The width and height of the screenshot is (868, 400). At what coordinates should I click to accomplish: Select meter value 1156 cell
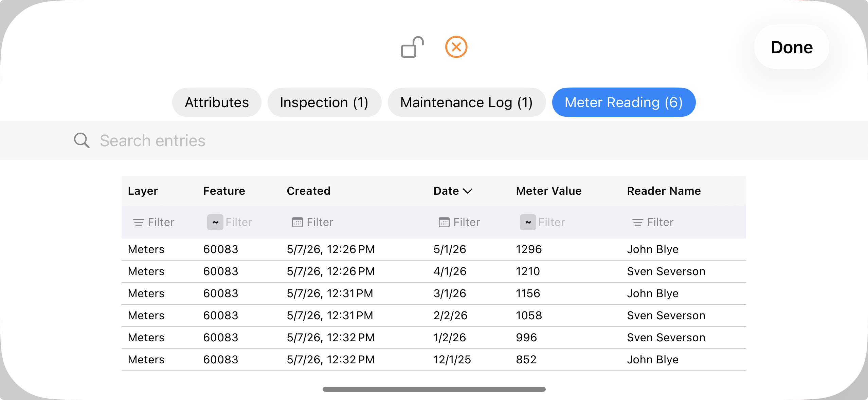528,293
